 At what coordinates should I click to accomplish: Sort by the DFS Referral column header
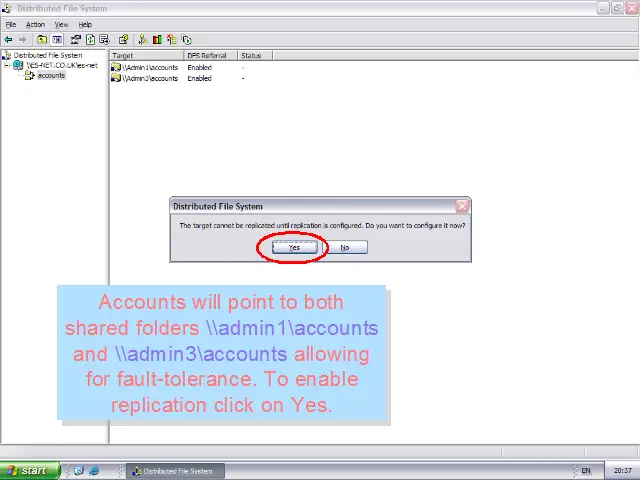pos(211,56)
